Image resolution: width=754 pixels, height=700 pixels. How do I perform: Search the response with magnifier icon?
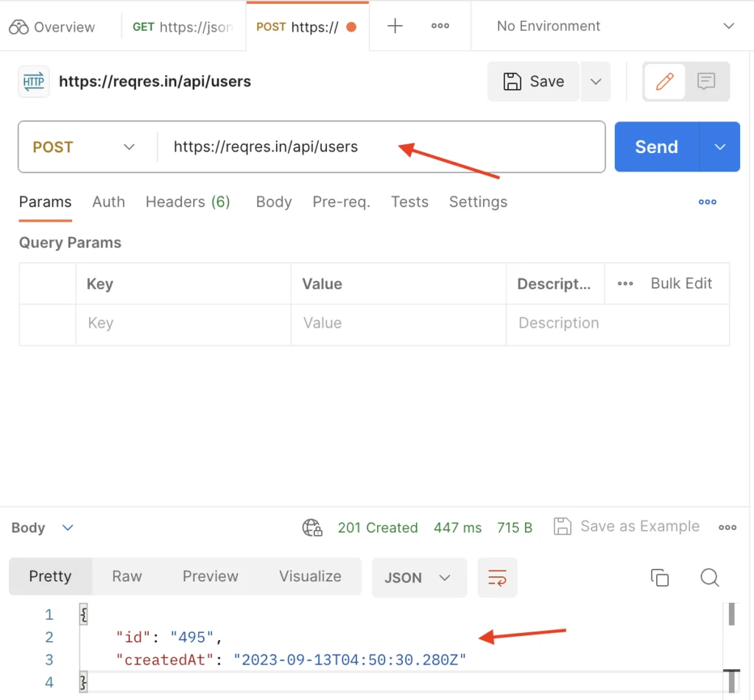[x=709, y=577]
